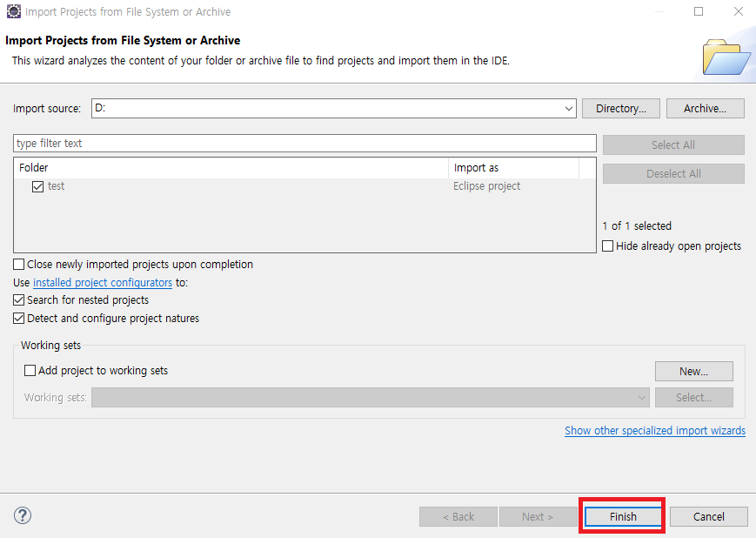Click the New... working set button
The width and height of the screenshot is (756, 538).
694,372
